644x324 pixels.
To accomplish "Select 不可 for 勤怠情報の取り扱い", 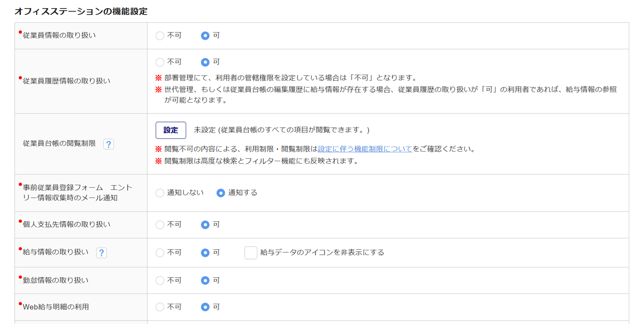I will (160, 280).
